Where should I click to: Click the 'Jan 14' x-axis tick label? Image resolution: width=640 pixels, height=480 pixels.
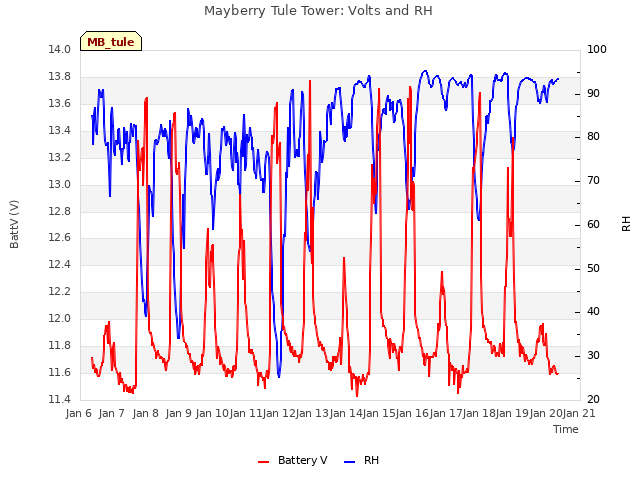346,413
